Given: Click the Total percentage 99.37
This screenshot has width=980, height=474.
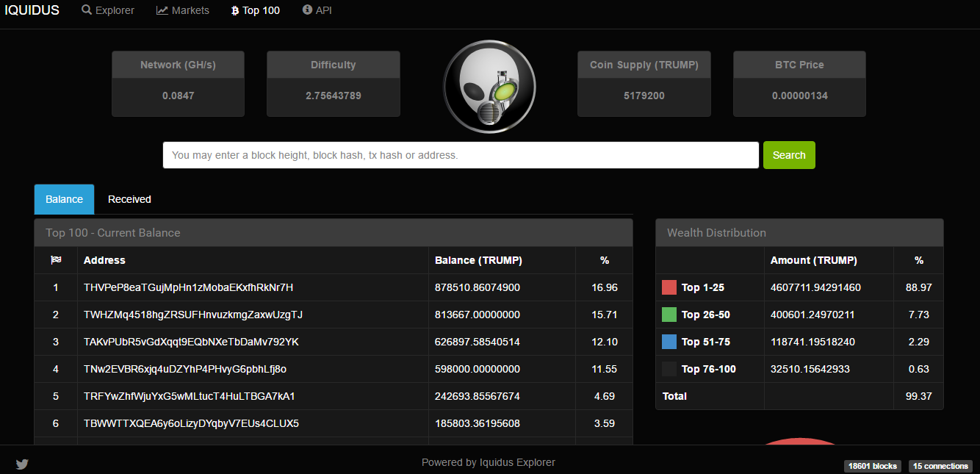Looking at the screenshot, I should pos(919,396).
